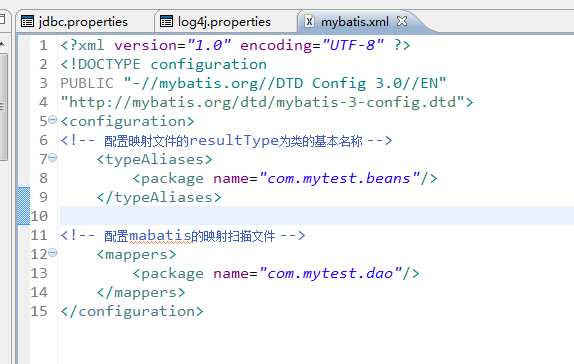This screenshot has height=364, width=574.
Task: Click the closing </mappers> tag
Action: click(x=141, y=293)
